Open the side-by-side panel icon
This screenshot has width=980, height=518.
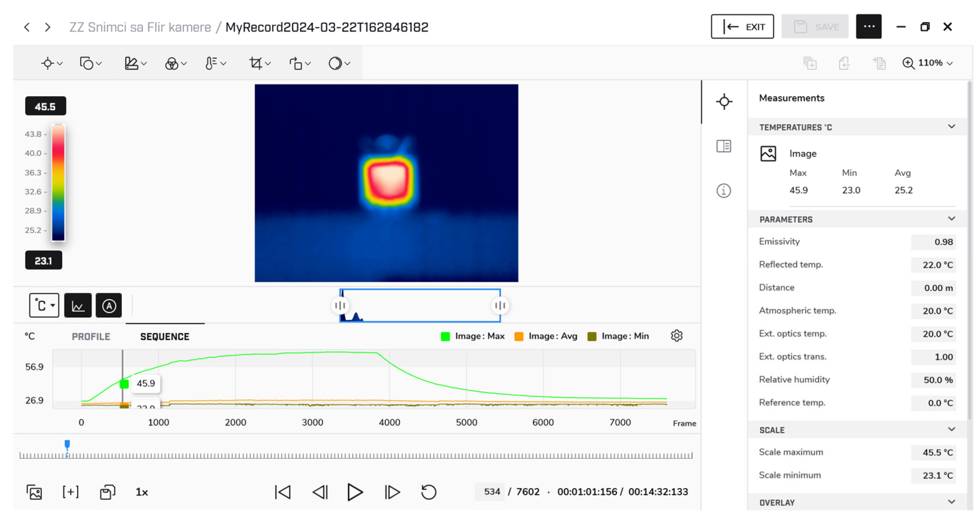(x=724, y=146)
